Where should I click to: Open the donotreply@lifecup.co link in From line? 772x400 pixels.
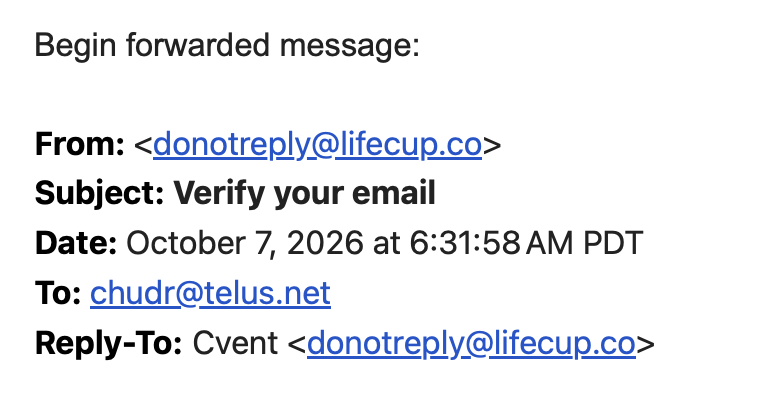(x=318, y=145)
